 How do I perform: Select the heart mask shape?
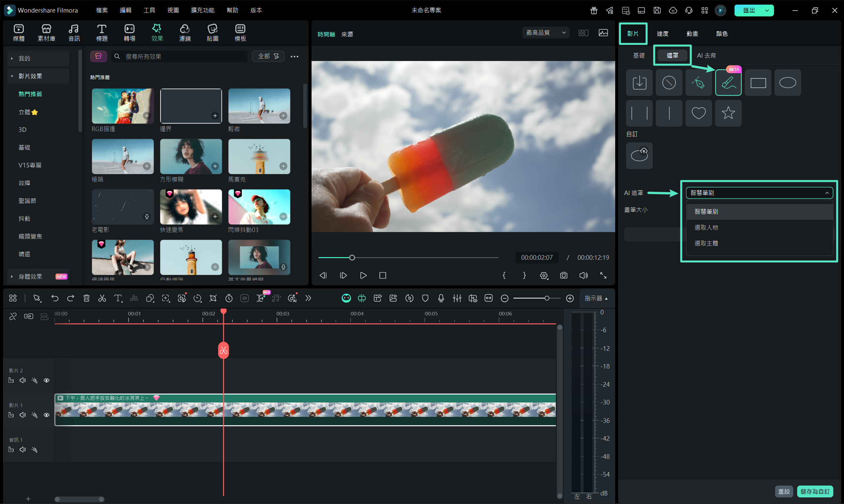(x=698, y=113)
